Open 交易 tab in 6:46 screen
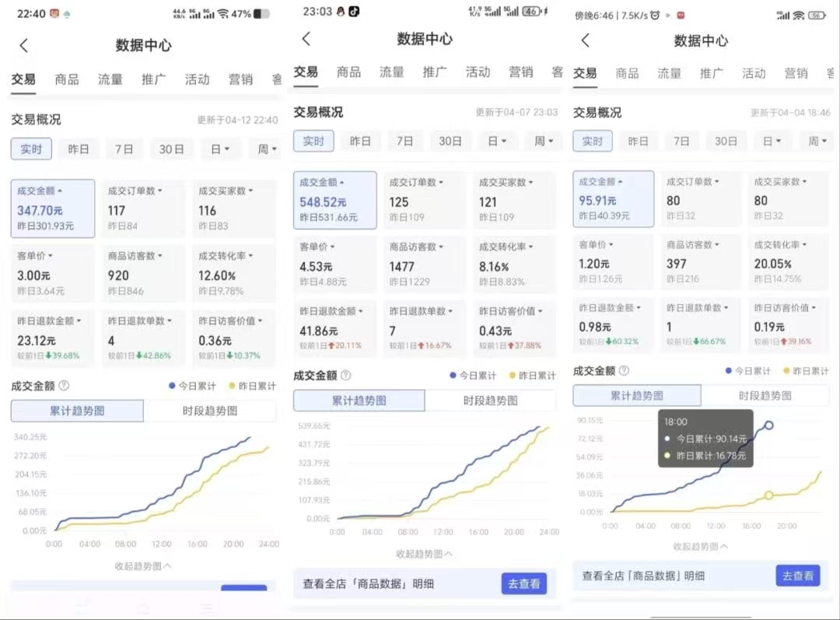Screen dimensions: 840x620 (x=585, y=73)
